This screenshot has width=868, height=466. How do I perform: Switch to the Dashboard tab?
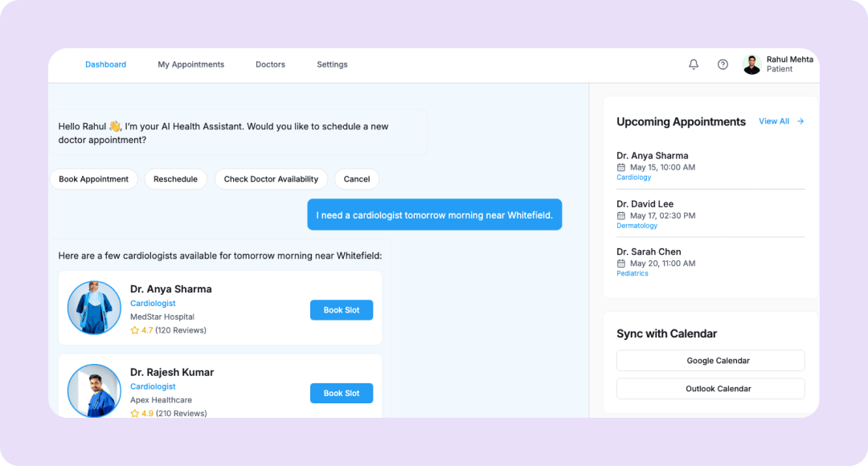tap(105, 64)
